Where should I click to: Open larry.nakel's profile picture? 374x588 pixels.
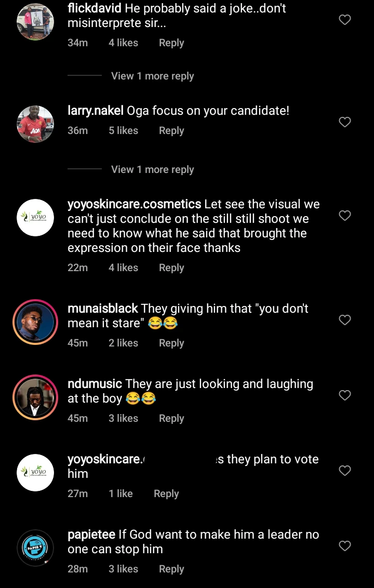click(x=35, y=124)
